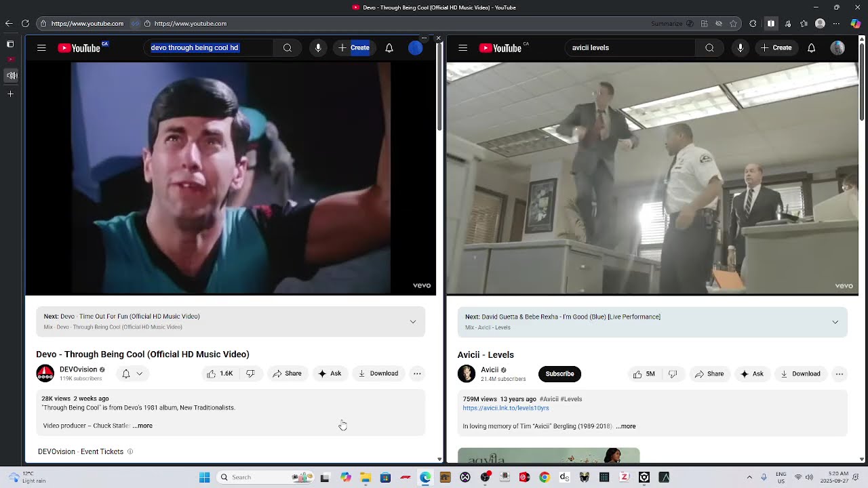Go back using the browser back arrow
868x488 pixels.
click(9, 23)
